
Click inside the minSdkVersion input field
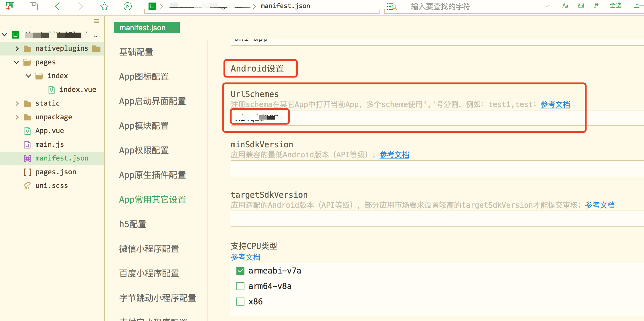pos(401,168)
